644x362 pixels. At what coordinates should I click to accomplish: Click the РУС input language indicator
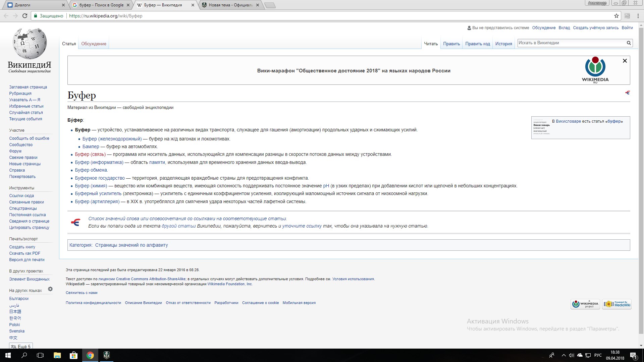[x=598, y=355]
